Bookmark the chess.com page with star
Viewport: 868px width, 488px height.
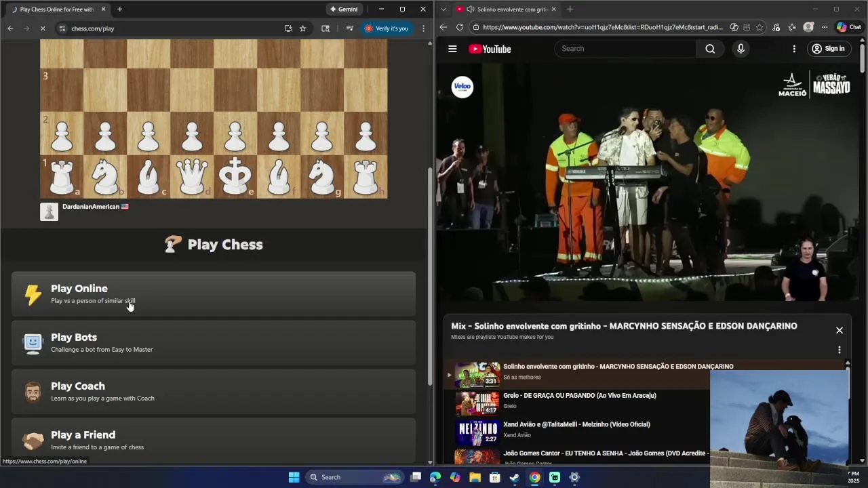pos(302,28)
